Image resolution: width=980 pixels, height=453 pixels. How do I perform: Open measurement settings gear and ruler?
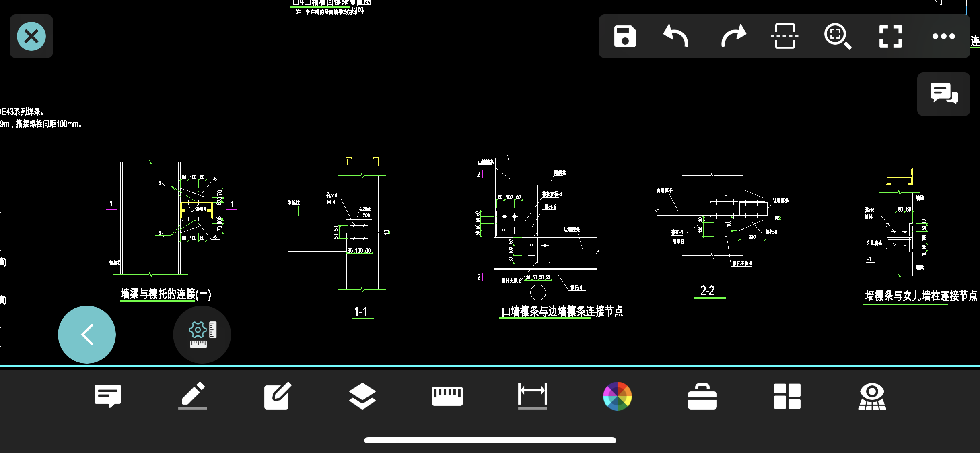[202, 334]
